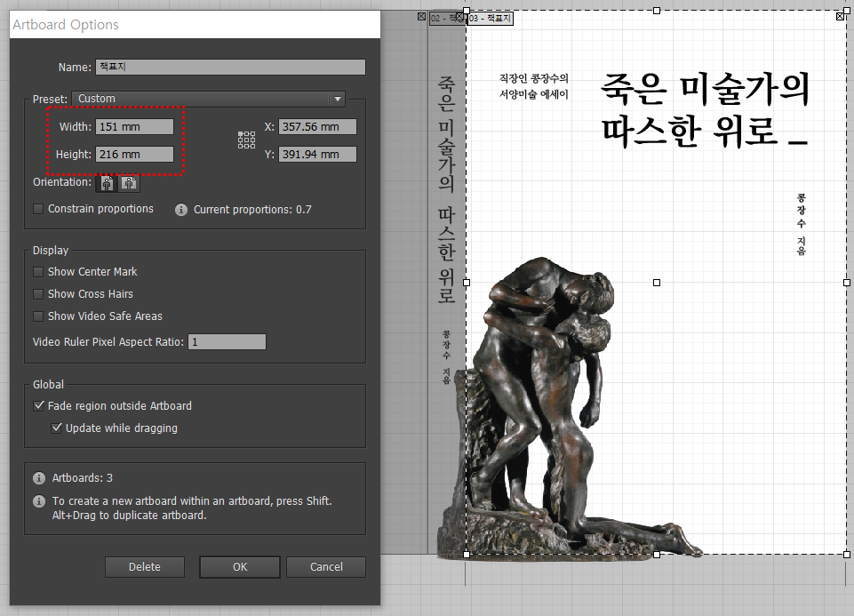Click the subtitle '서양미술 에세이'

tap(534, 94)
